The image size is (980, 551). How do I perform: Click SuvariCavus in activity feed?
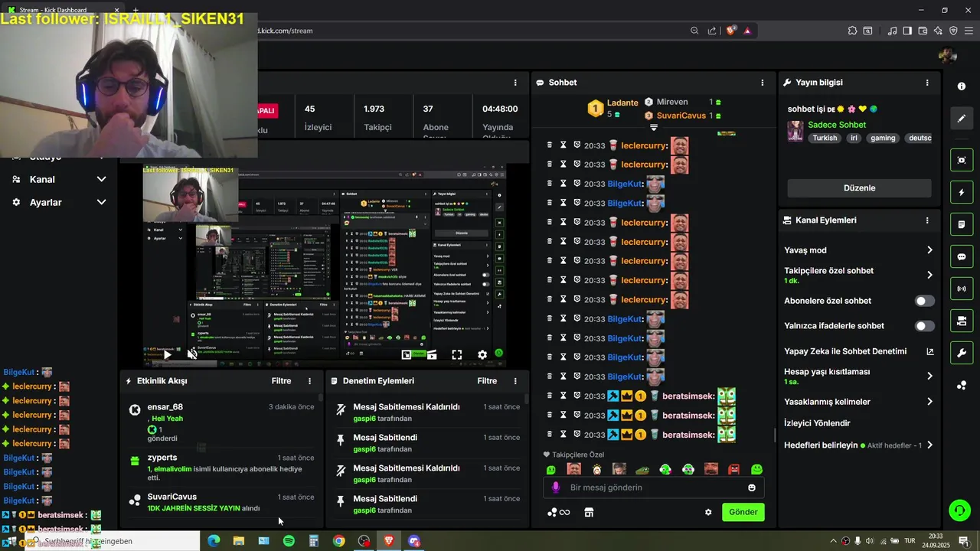pyautogui.click(x=171, y=497)
